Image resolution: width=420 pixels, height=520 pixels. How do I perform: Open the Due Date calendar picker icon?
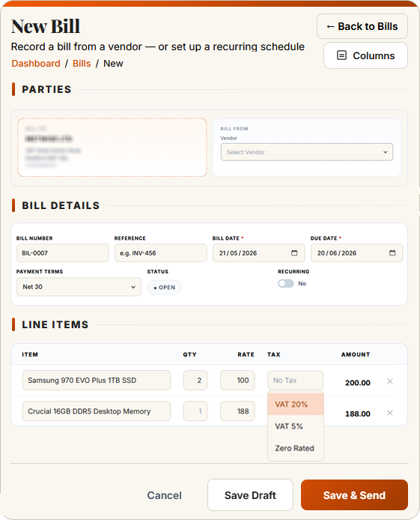coord(392,253)
